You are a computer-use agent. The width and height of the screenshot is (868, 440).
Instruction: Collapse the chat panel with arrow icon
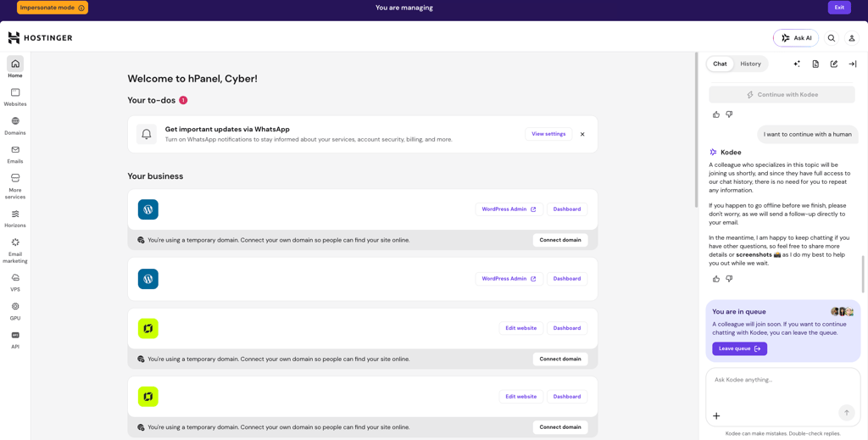(853, 64)
